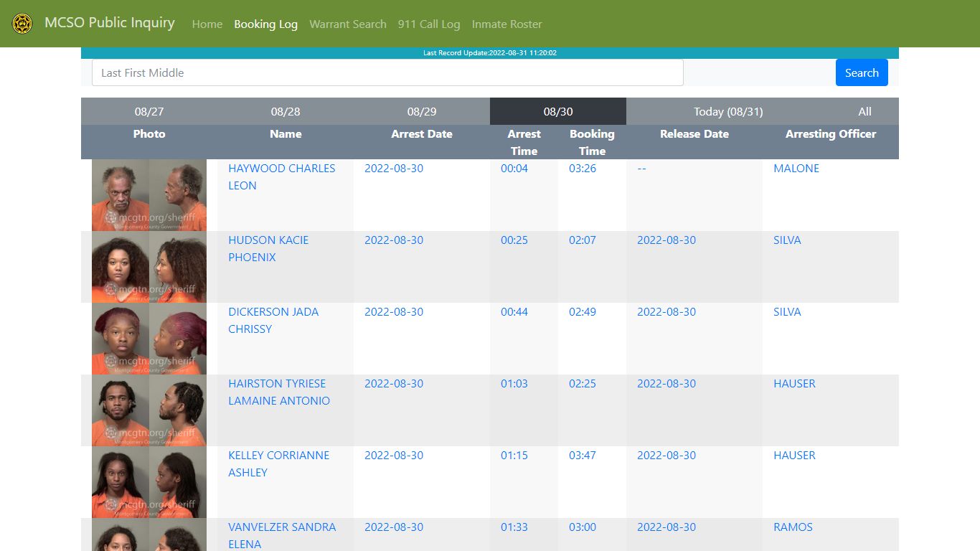Image resolution: width=980 pixels, height=551 pixels.
Task: Open the KELLEY CORRIANNE ASHLEY name link
Action: point(279,463)
